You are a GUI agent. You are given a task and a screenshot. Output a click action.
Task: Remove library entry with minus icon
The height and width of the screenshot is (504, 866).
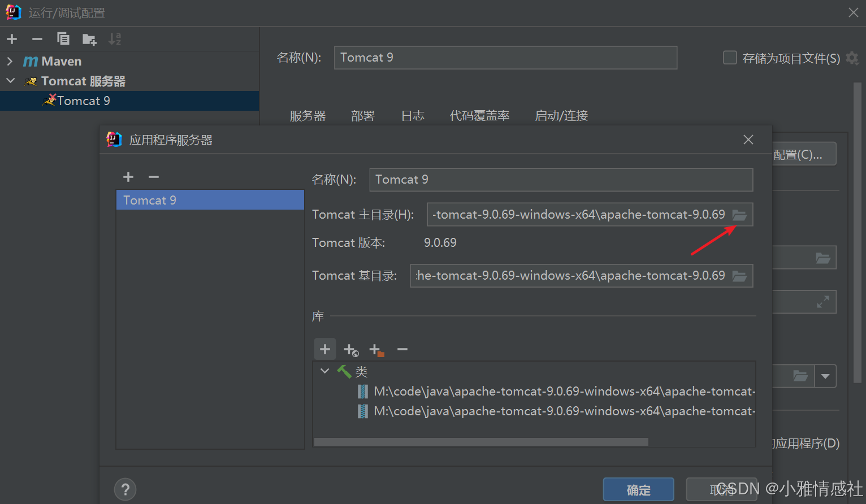click(x=402, y=350)
